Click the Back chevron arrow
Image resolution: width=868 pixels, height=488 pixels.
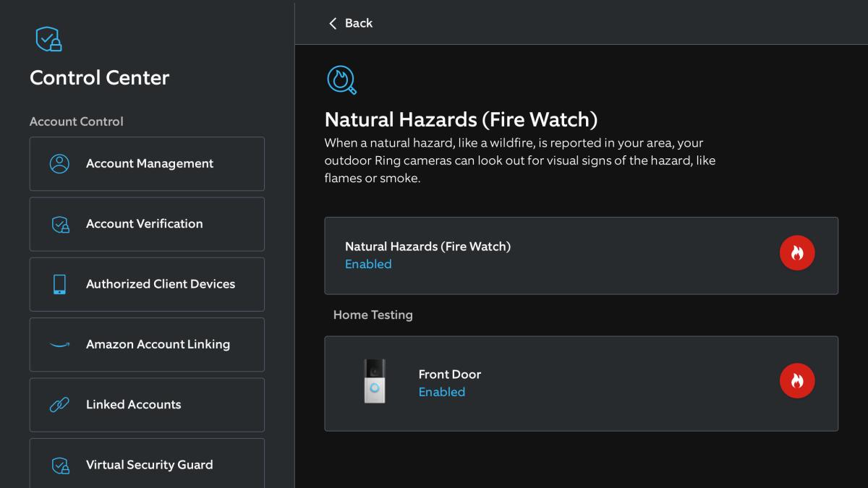pyautogui.click(x=333, y=23)
